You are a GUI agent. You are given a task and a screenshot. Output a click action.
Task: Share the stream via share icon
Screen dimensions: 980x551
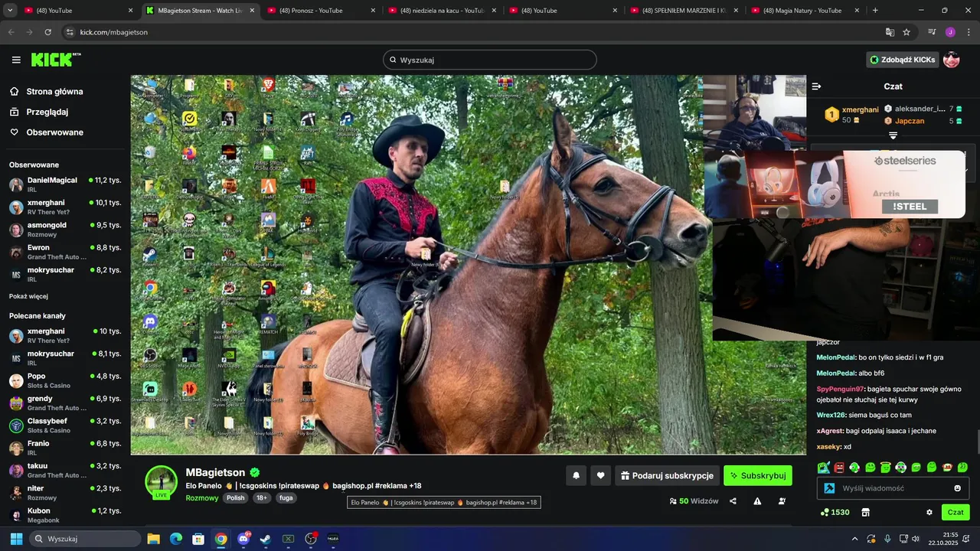(733, 501)
